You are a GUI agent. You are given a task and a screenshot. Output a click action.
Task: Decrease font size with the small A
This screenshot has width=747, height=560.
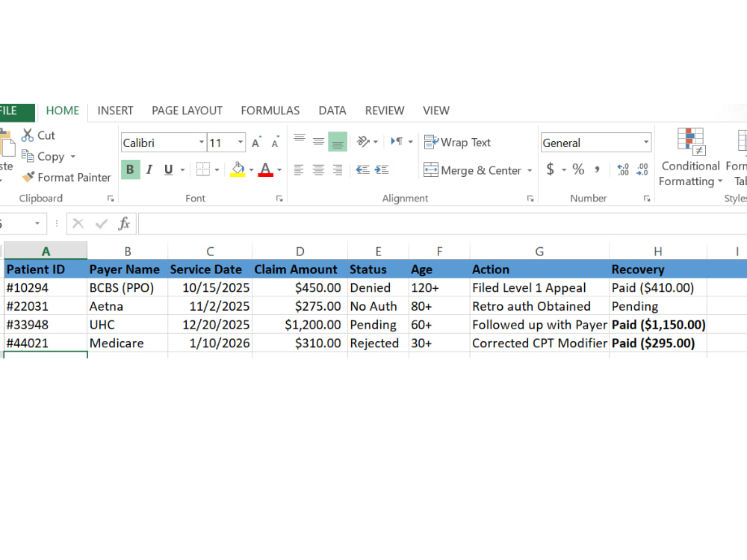pos(275,143)
